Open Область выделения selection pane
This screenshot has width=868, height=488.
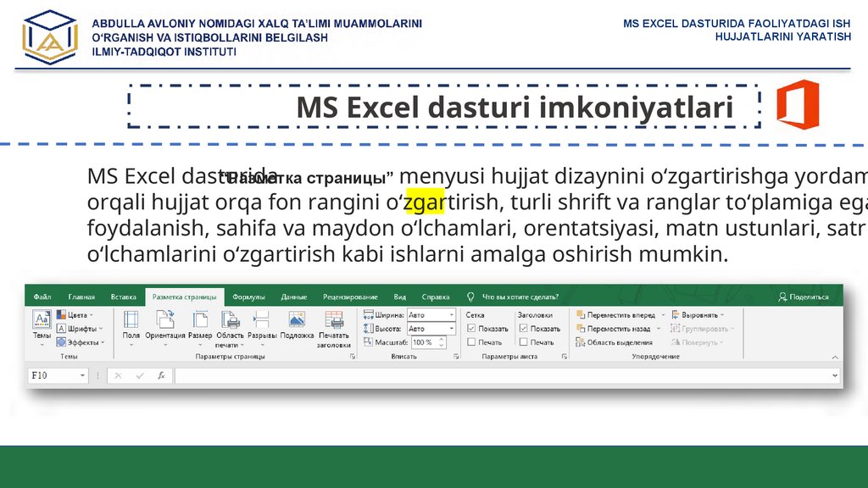tap(615, 342)
